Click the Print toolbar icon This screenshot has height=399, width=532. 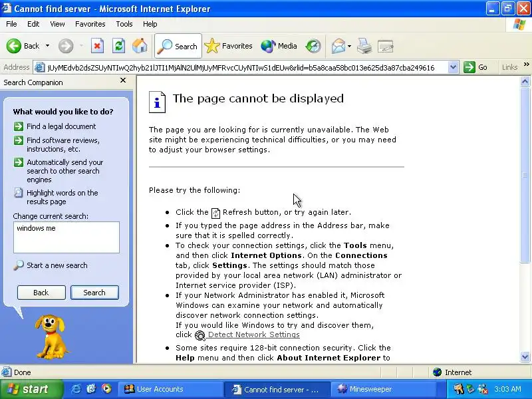click(364, 46)
